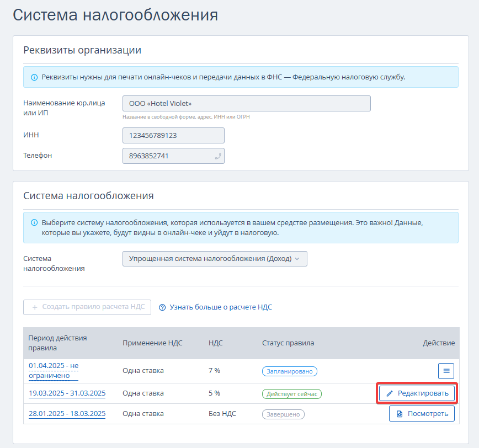The height and width of the screenshot is (448, 479).
Task: Click the Запланировано status badge
Action: pyautogui.click(x=290, y=371)
